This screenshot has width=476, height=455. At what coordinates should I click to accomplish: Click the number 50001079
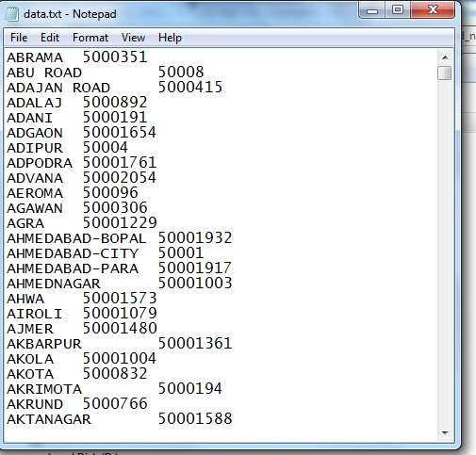120,314
